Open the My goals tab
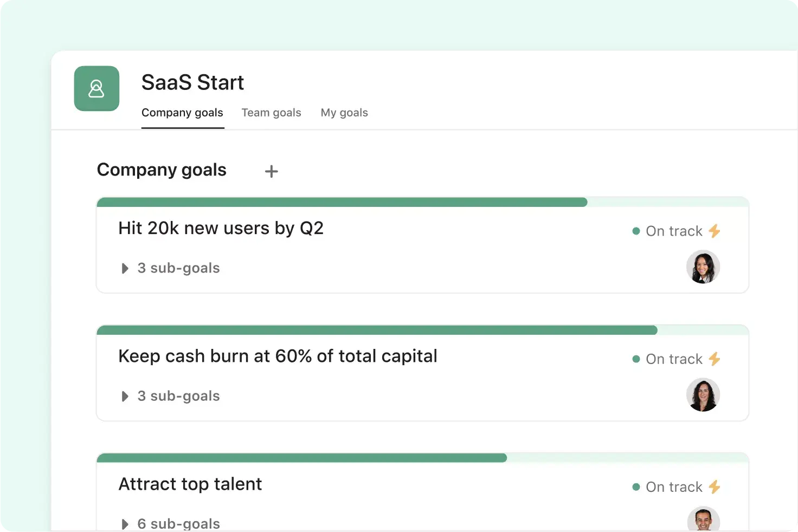798x532 pixels. [344, 113]
